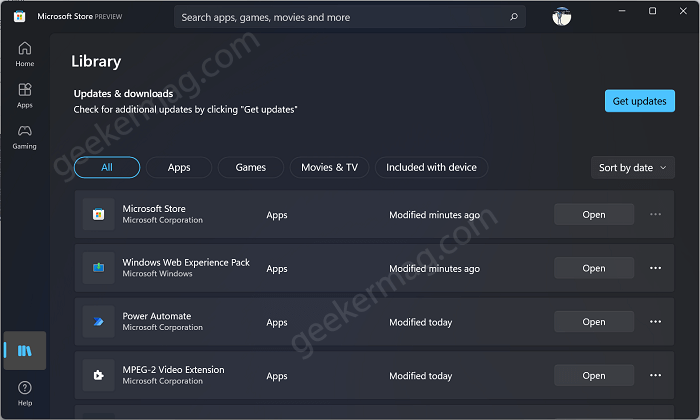Click the Windows Web Experience Pack name
The width and height of the screenshot is (700, 420).
click(x=186, y=262)
